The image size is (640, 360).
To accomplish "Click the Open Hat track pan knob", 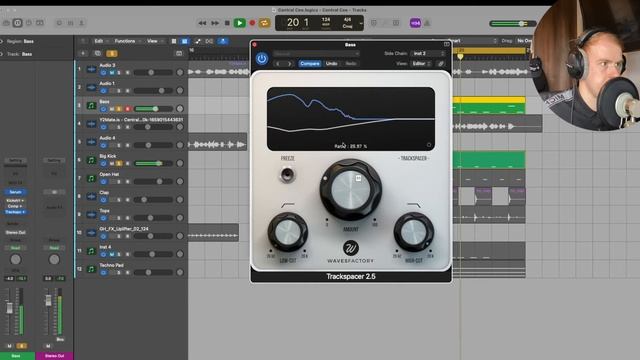I will tap(180, 182).
